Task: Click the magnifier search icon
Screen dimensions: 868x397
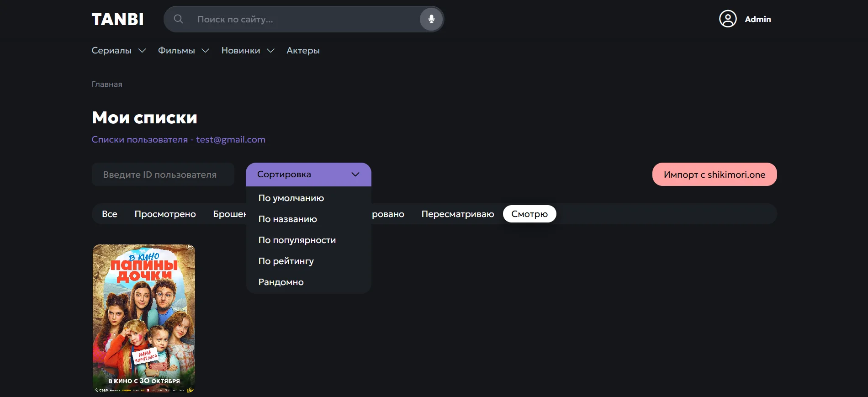Action: 179,19
